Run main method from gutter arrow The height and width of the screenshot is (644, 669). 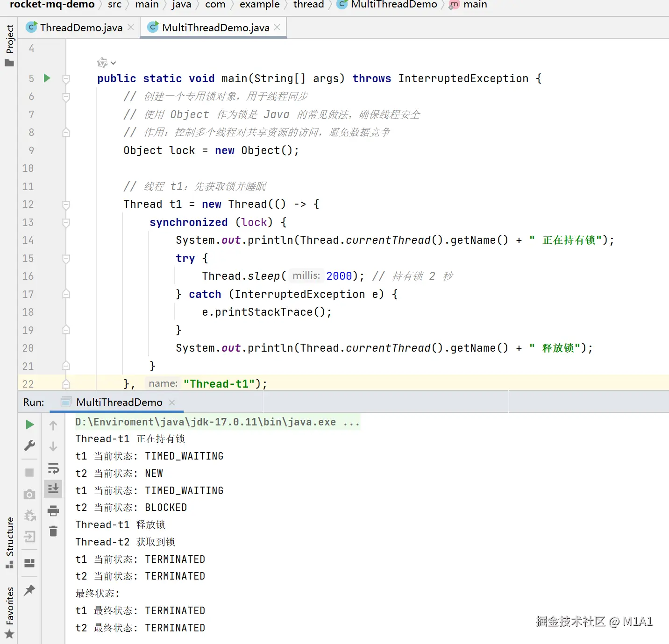tap(47, 78)
